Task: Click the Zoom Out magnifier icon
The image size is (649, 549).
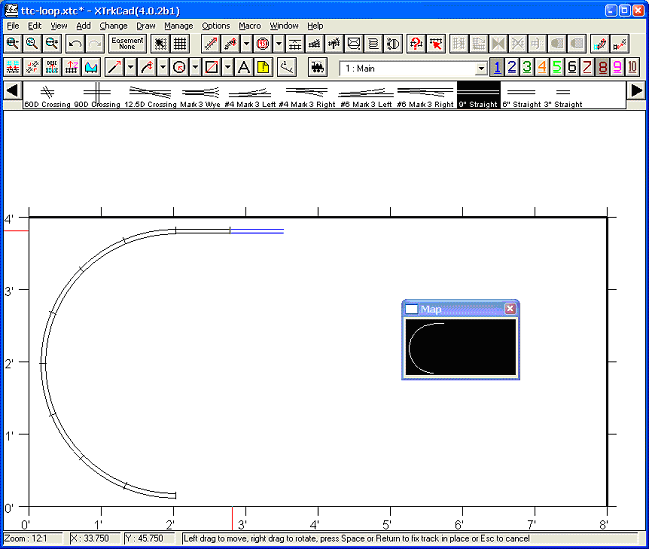Action: point(52,44)
